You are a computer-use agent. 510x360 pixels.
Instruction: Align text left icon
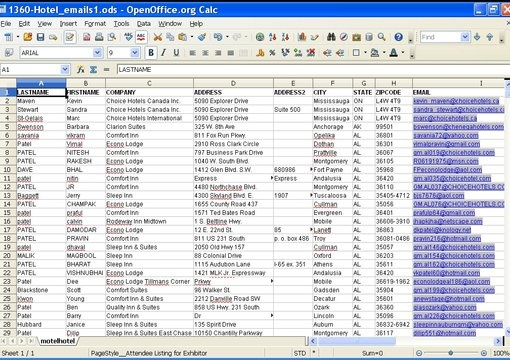[x=192, y=53]
